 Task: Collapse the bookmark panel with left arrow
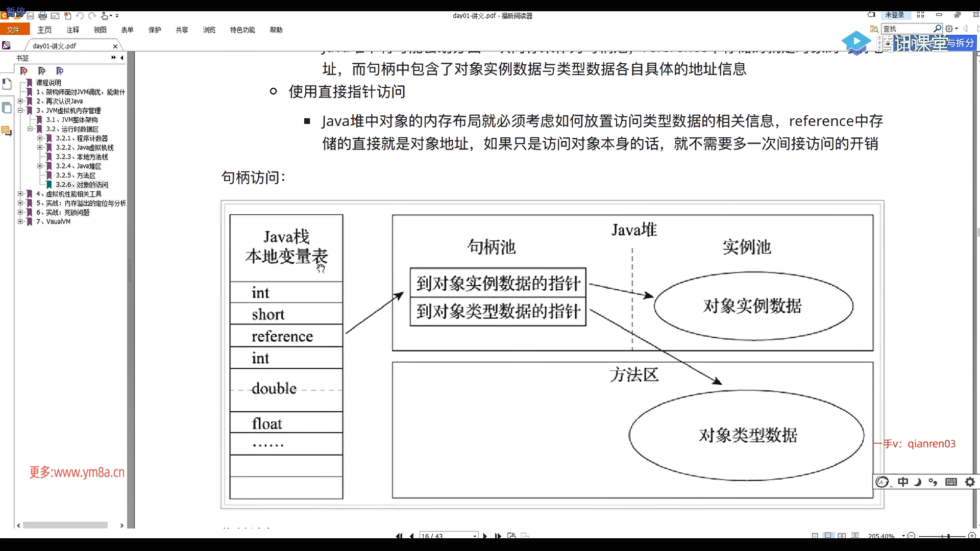pyautogui.click(x=122, y=58)
